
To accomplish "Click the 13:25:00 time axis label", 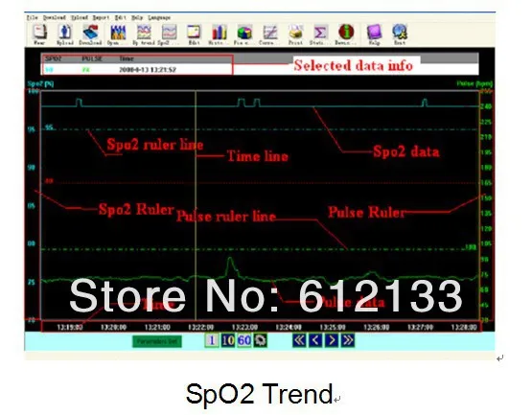I will 333,327.
